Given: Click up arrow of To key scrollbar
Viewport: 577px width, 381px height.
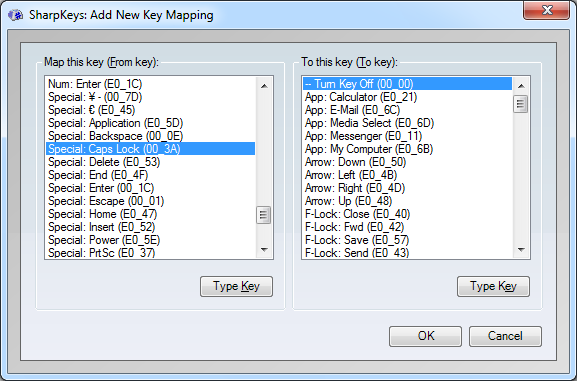Looking at the screenshot, I should [521, 86].
